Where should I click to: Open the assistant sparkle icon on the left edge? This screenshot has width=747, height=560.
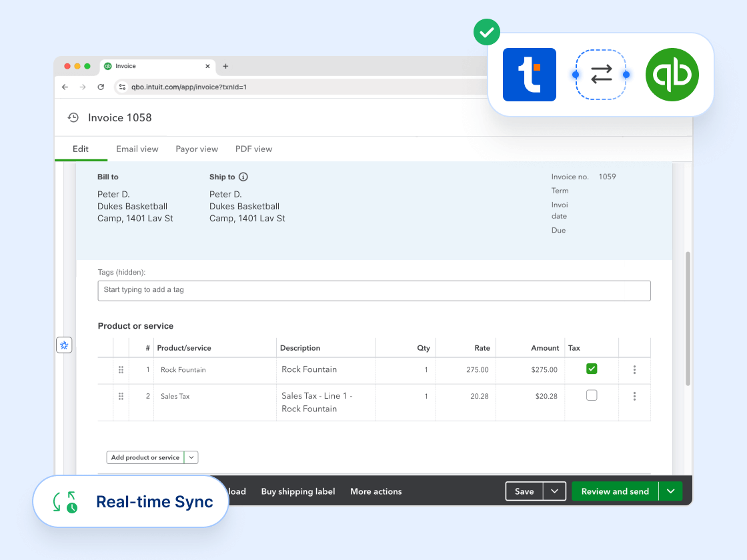(x=64, y=345)
